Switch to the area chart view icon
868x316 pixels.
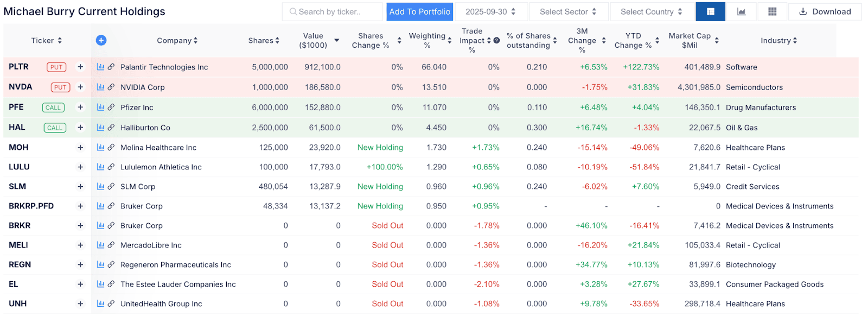pos(741,12)
